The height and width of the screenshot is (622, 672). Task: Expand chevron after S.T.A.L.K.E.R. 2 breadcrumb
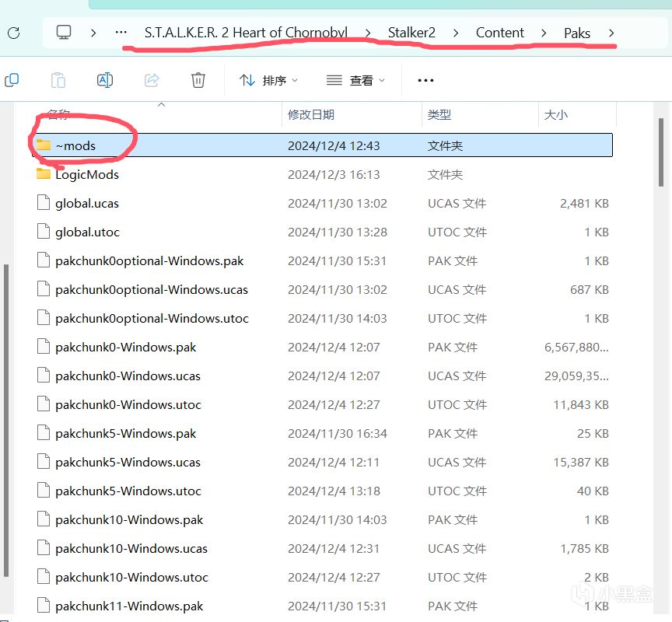[368, 33]
